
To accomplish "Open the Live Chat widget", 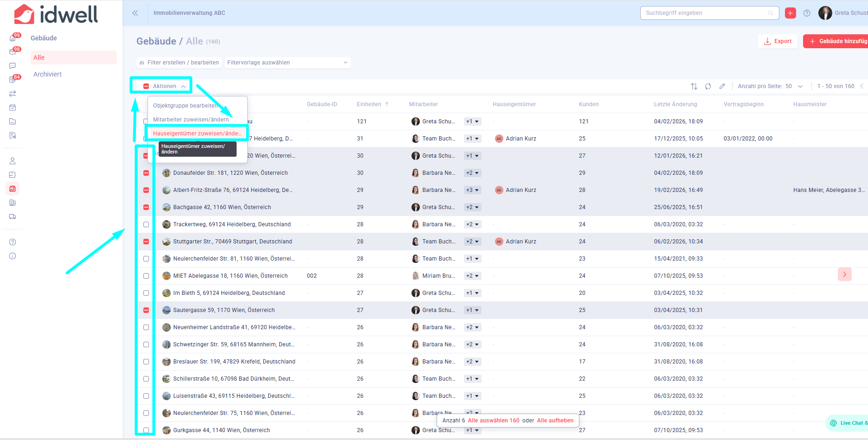I will [x=849, y=423].
